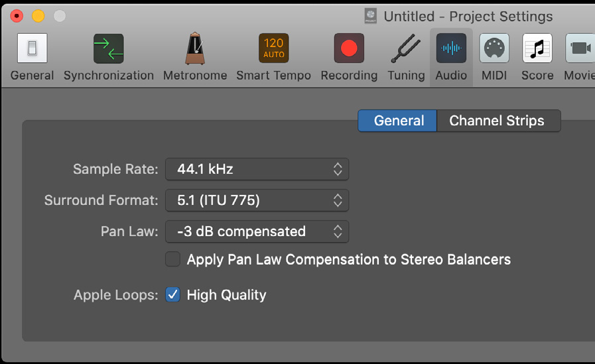Open the Metronome settings icon
Screen dimensions: 595x364
pos(195,48)
